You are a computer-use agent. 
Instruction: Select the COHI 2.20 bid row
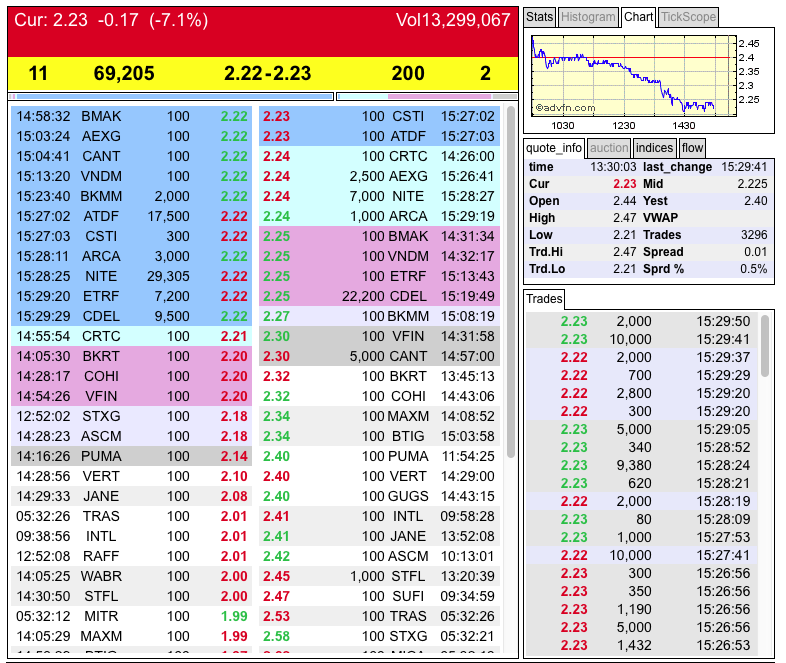coord(131,376)
